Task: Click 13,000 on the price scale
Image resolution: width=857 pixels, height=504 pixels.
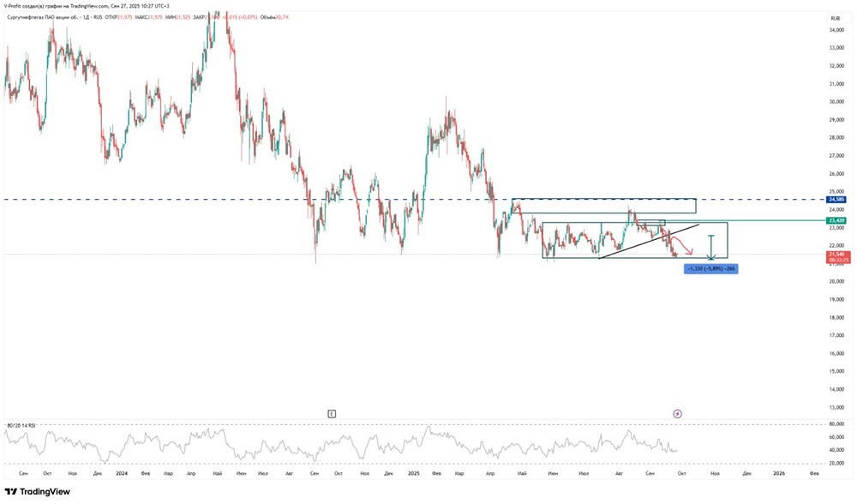Action: (836, 407)
